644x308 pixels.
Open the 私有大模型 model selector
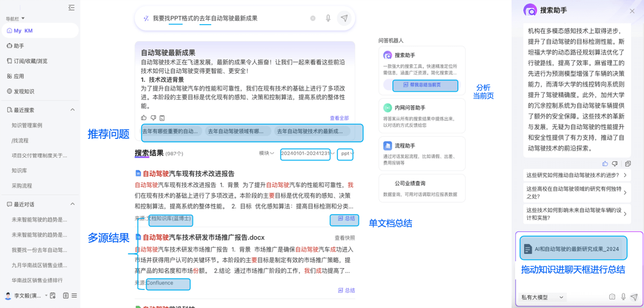pyautogui.click(x=542, y=297)
